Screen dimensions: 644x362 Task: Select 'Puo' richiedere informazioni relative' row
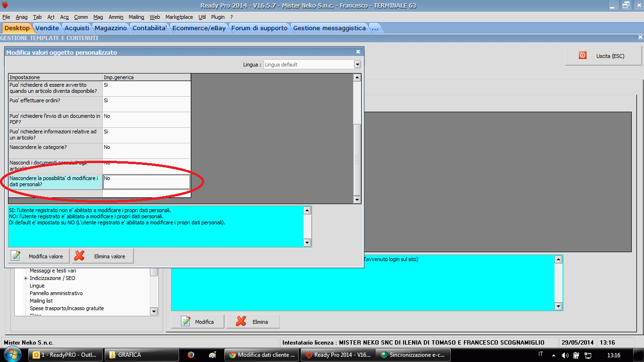(x=99, y=135)
